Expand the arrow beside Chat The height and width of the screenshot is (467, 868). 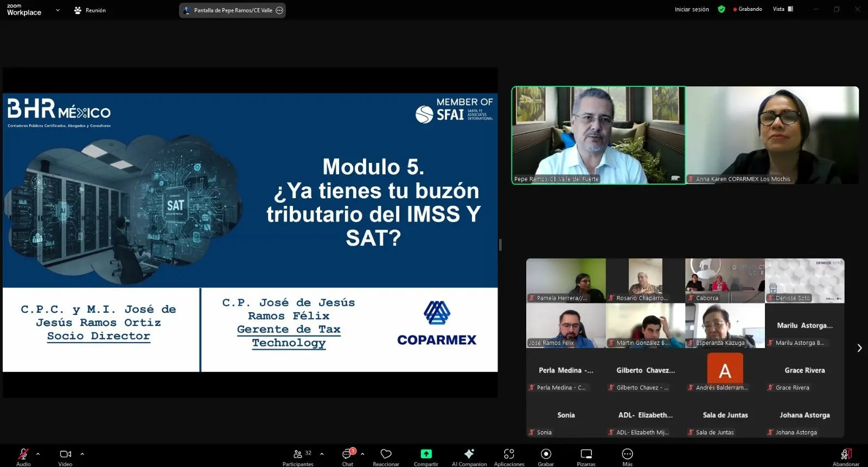[362, 453]
